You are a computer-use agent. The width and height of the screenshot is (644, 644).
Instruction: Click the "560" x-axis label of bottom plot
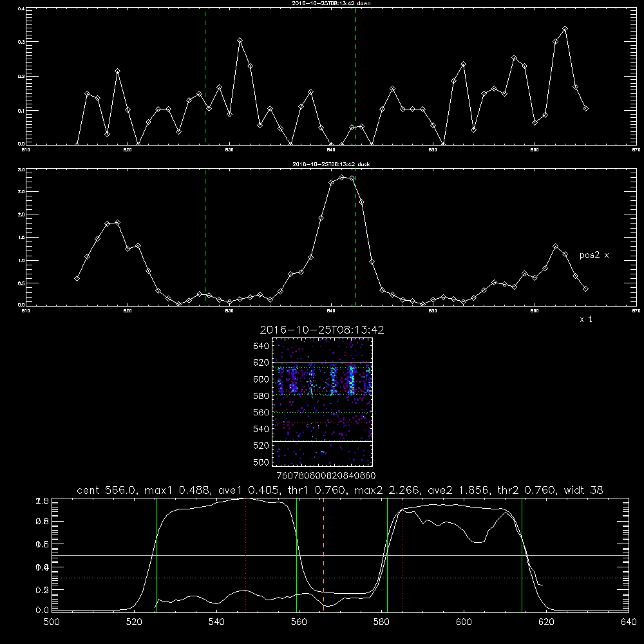tap(299, 622)
